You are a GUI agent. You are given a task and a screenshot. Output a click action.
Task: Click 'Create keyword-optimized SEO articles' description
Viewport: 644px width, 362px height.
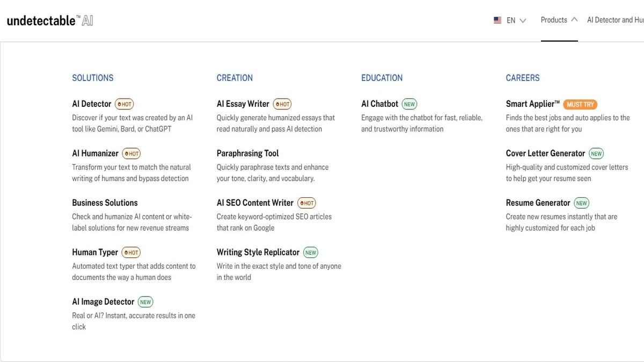coord(274,222)
